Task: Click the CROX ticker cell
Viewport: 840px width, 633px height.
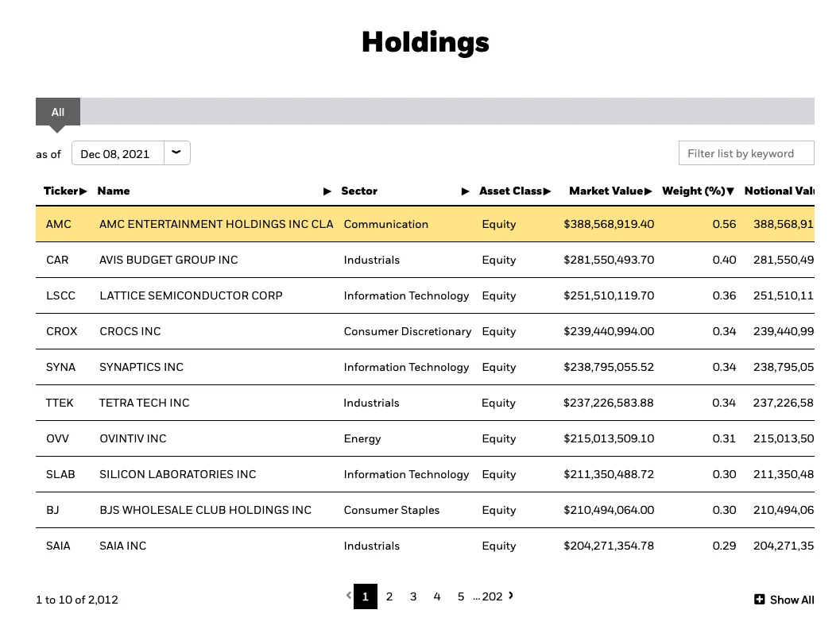Action: click(62, 331)
